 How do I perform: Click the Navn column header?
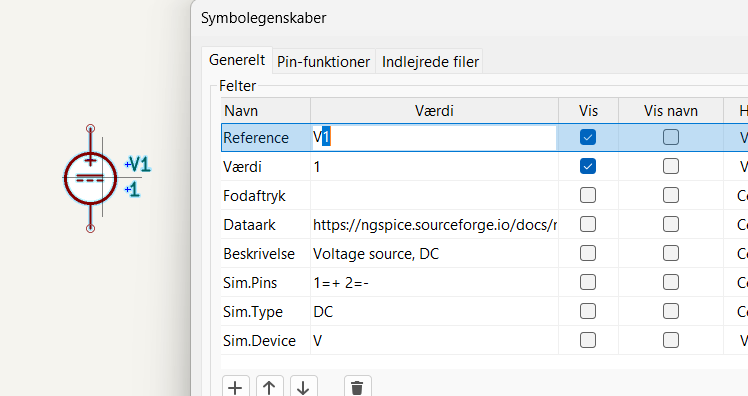click(x=266, y=111)
